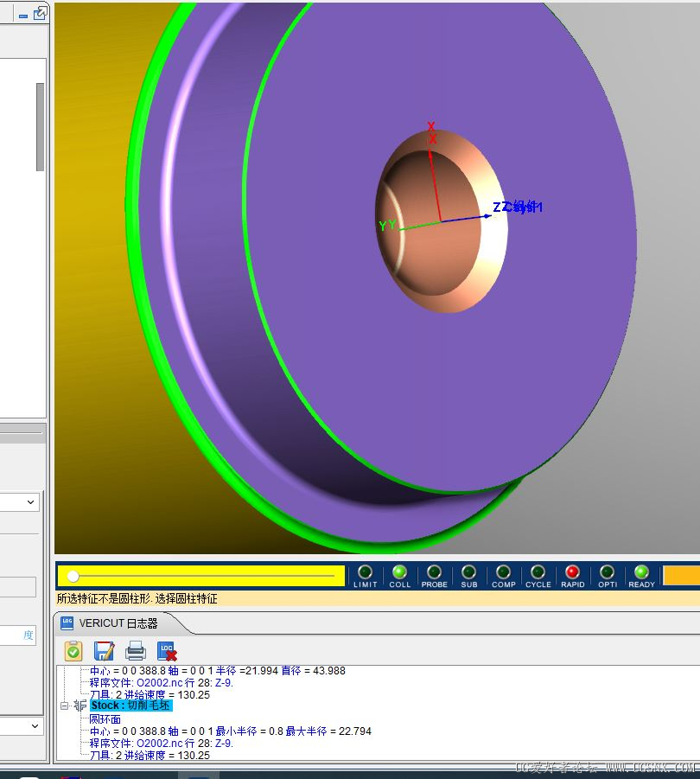This screenshot has height=779, width=700.
Task: Click the Stock node axis tree icon
Action: 80,706
